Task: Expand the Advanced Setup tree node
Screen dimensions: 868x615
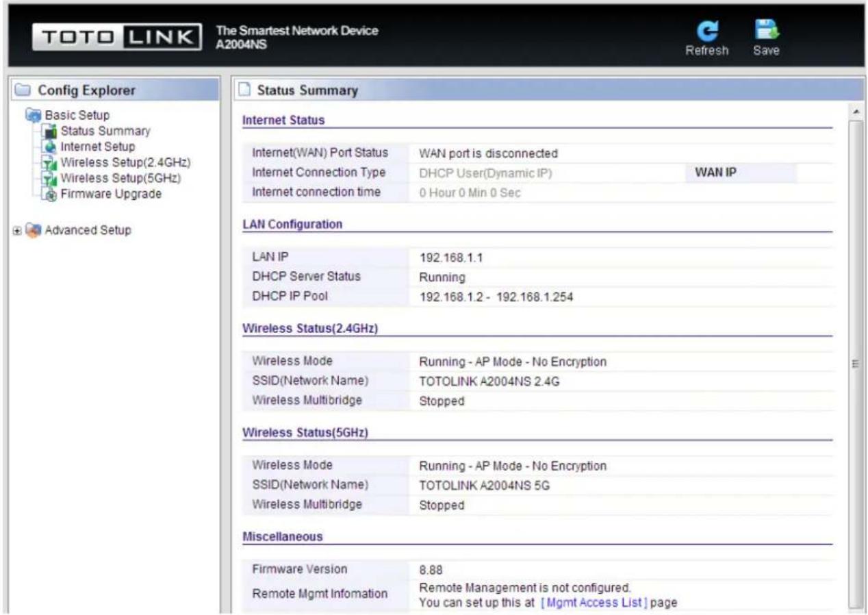Action: pos(17,230)
